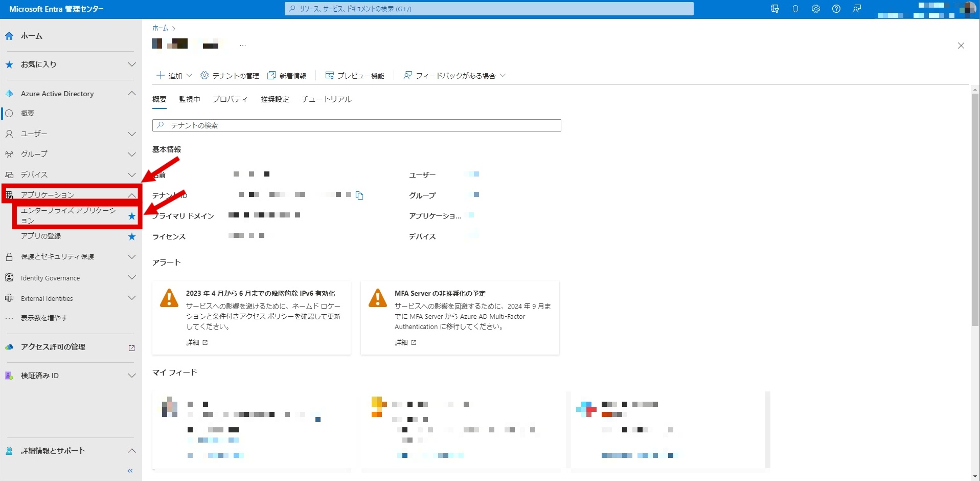980x481 pixels.
Task: Click 新着情報 button
Action: 287,76
